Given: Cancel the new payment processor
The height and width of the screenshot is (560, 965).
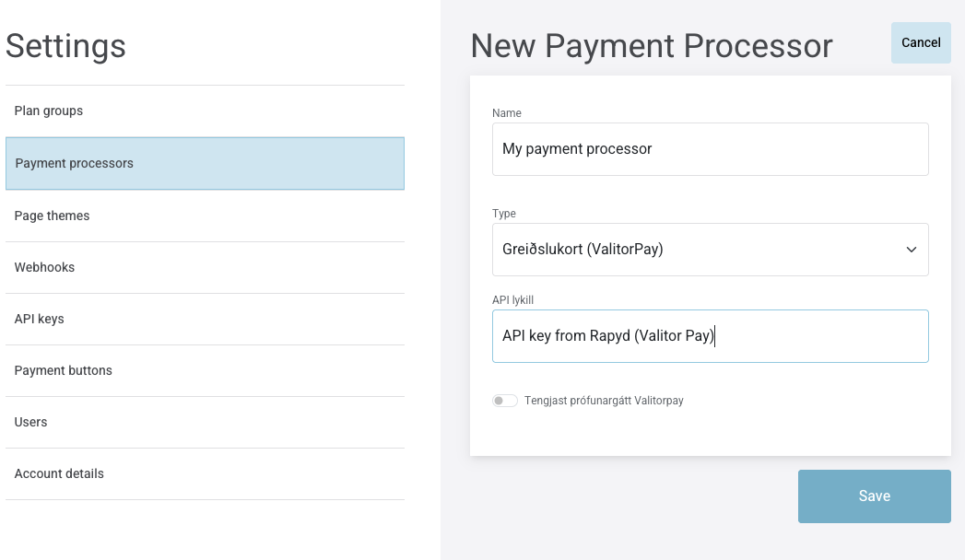Looking at the screenshot, I should [x=921, y=43].
